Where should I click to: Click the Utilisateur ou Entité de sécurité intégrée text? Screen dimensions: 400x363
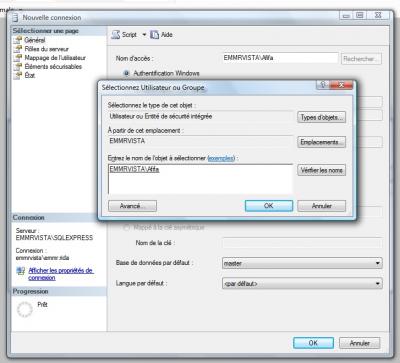tap(161, 116)
